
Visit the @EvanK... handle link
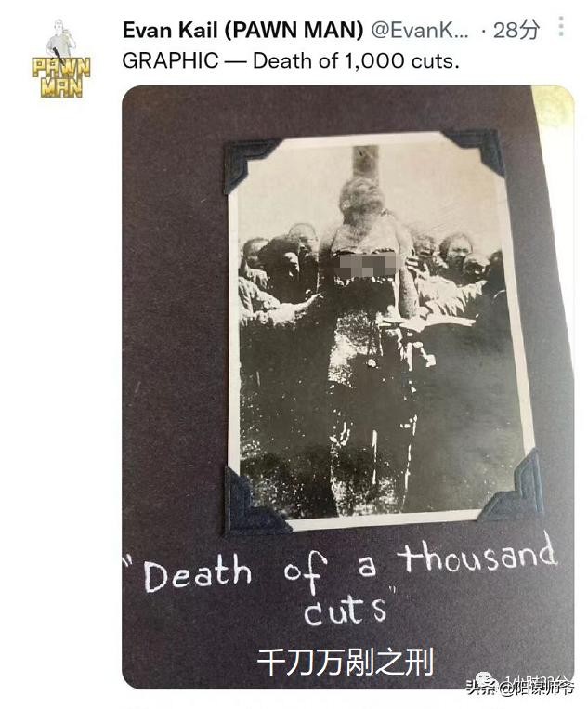420,31
